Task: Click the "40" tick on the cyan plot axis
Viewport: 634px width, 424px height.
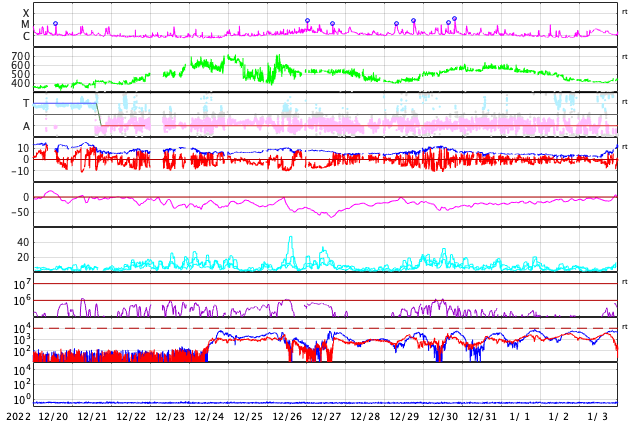Action: point(23,243)
